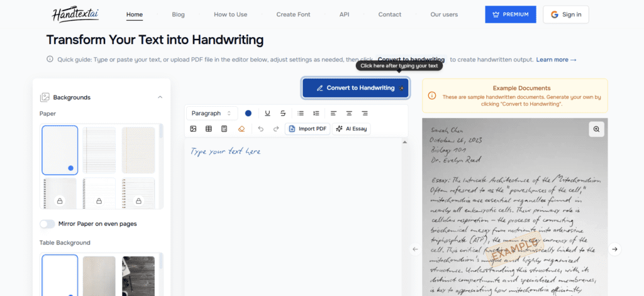The height and width of the screenshot is (296, 644).
Task: Open the blue text color picker
Action: (x=248, y=113)
